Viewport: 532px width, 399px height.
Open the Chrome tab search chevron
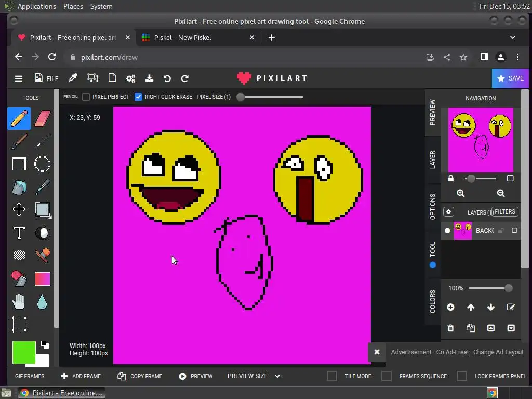pyautogui.click(x=513, y=37)
